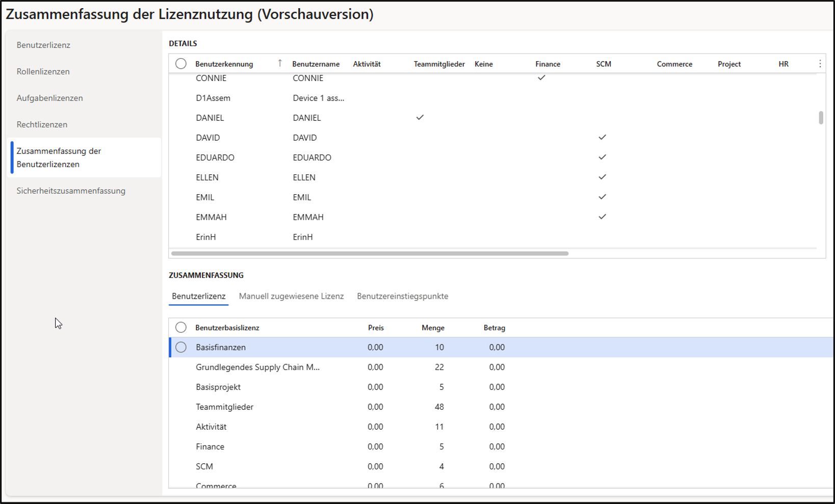
Task: Click the Teammitglieder checkmark in the DANIEL row
Action: coord(420,118)
